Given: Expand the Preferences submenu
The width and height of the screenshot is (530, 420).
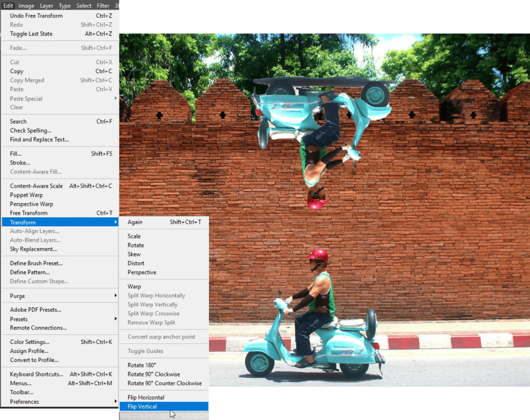Looking at the screenshot, I should [24, 401].
